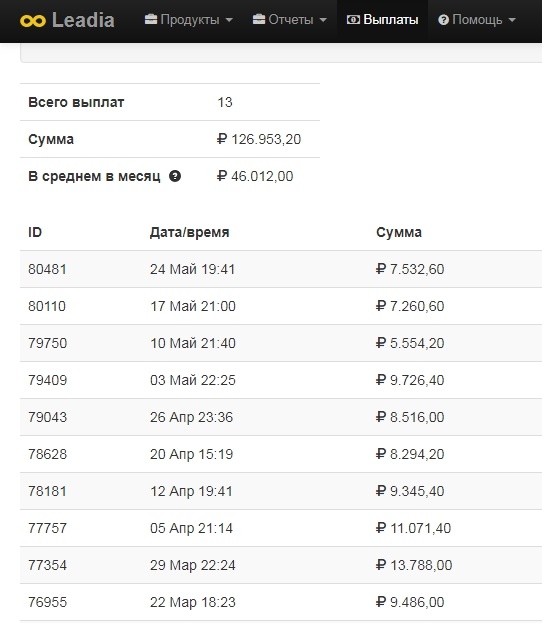The height and width of the screenshot is (623, 542).
Task: Click the Leadia infinity logo icon
Action: [33, 21]
